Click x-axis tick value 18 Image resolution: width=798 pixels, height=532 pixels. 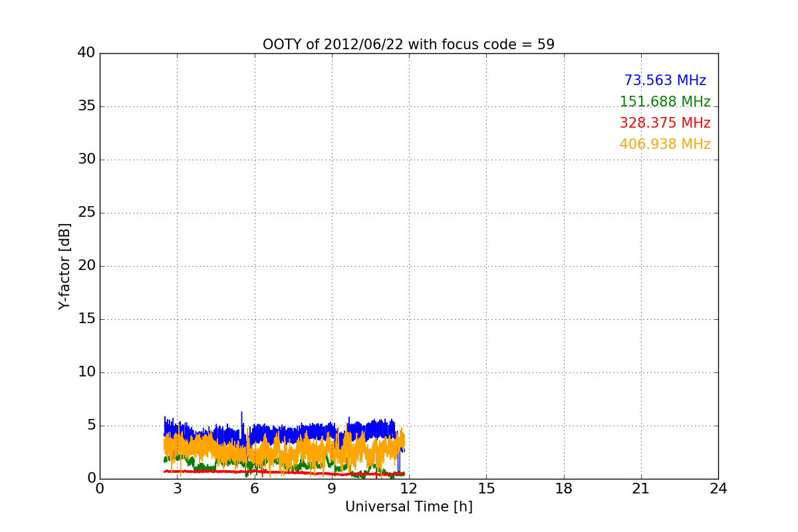(x=564, y=489)
